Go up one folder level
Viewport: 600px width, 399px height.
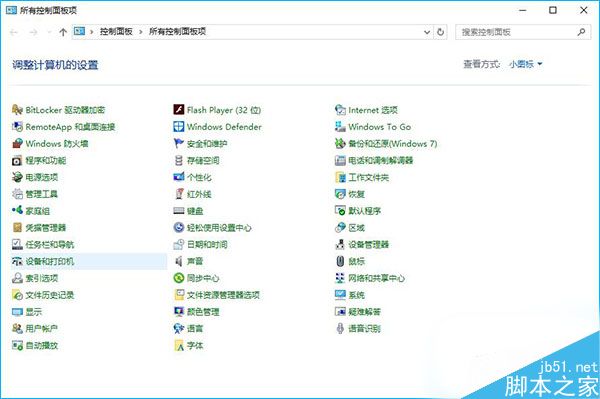[x=63, y=32]
